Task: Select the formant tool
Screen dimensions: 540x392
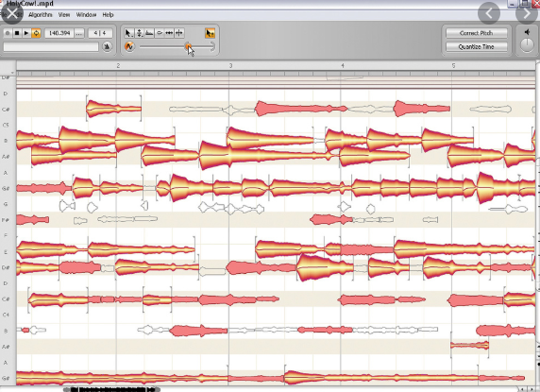Action: point(149,33)
